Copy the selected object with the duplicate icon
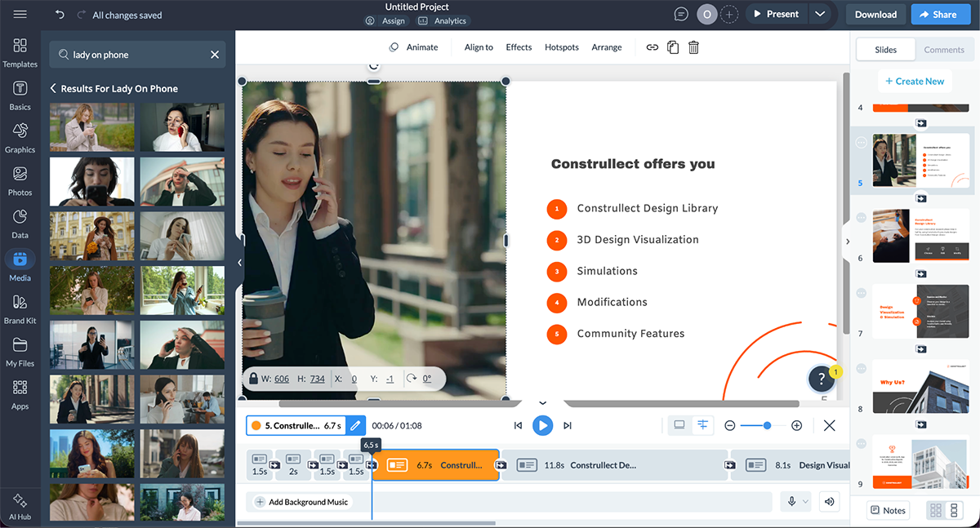Image resolution: width=980 pixels, height=528 pixels. [673, 47]
